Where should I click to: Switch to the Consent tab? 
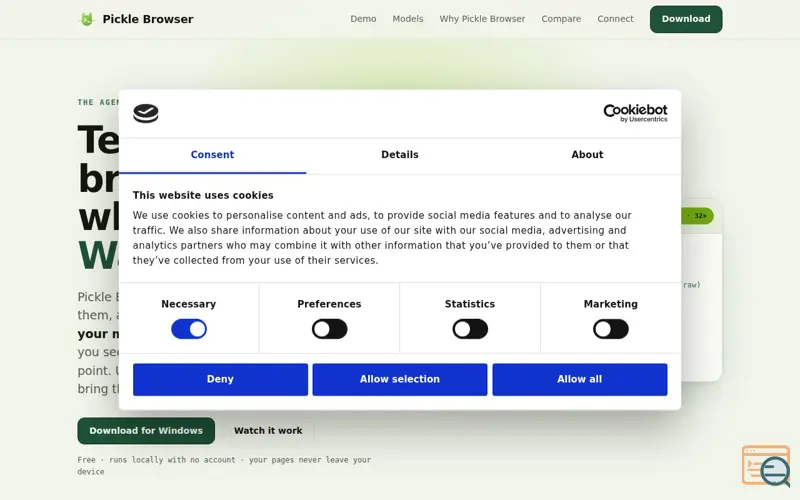(212, 155)
